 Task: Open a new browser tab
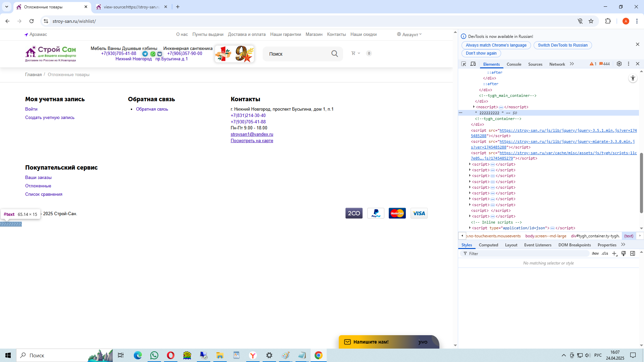178,7
